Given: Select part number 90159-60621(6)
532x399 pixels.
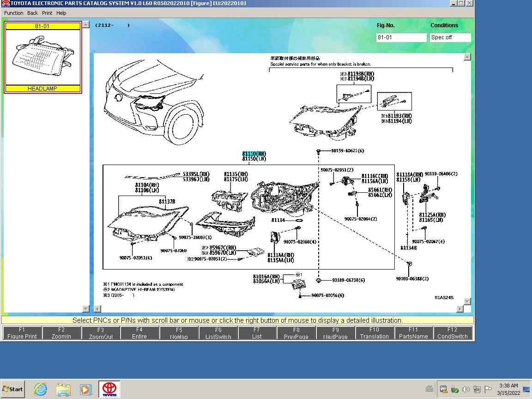Looking at the screenshot, I should tap(347, 150).
